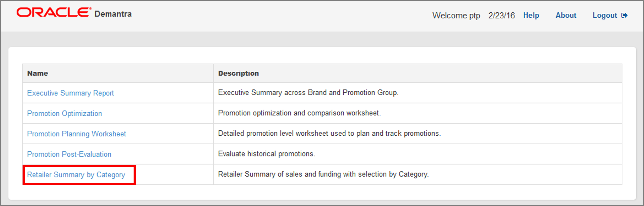The image size is (644, 206).
Task: Open the Promotion Post-Evaluation worksheet
Action: 69,154
